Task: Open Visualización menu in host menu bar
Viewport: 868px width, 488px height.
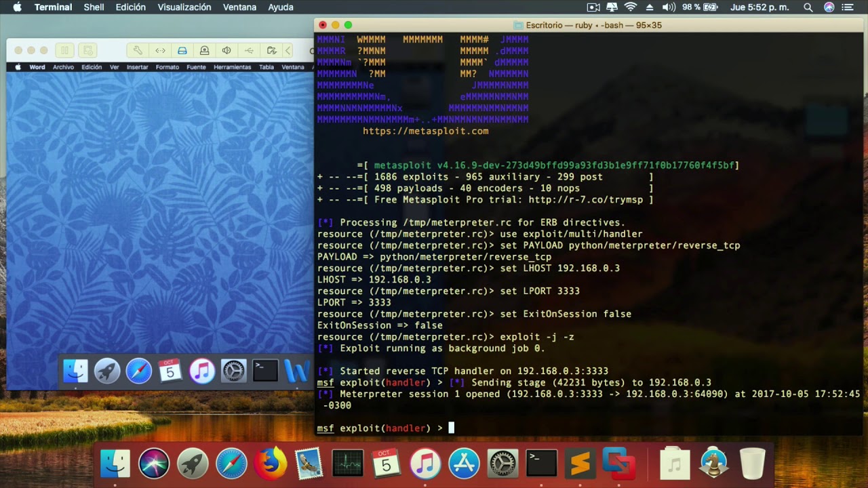Action: (x=184, y=7)
